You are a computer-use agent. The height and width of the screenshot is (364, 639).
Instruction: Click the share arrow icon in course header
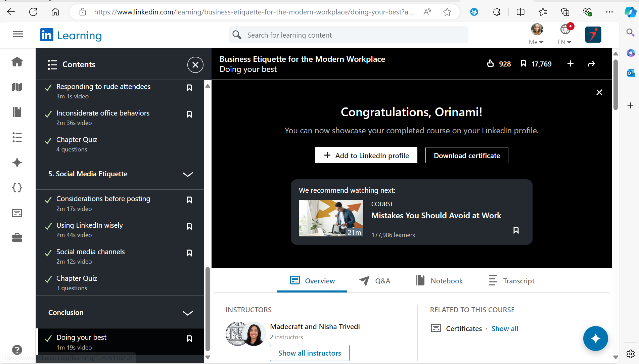(591, 64)
